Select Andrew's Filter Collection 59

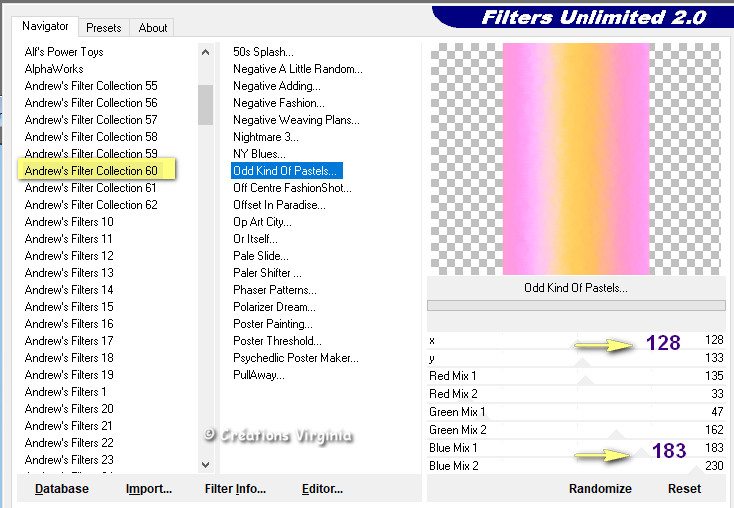point(91,154)
